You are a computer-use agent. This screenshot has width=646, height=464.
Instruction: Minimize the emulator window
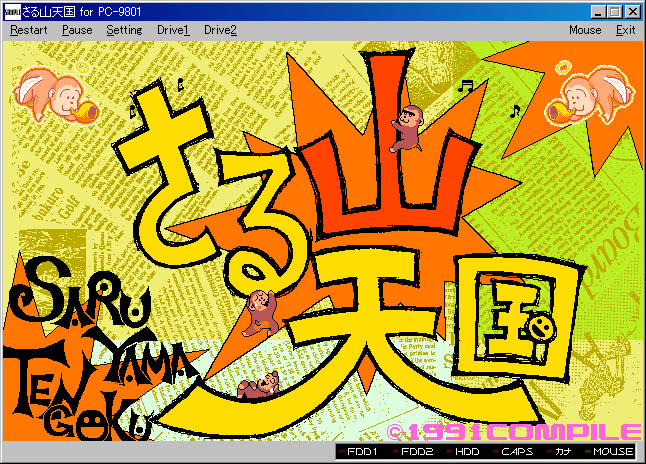tap(598, 12)
